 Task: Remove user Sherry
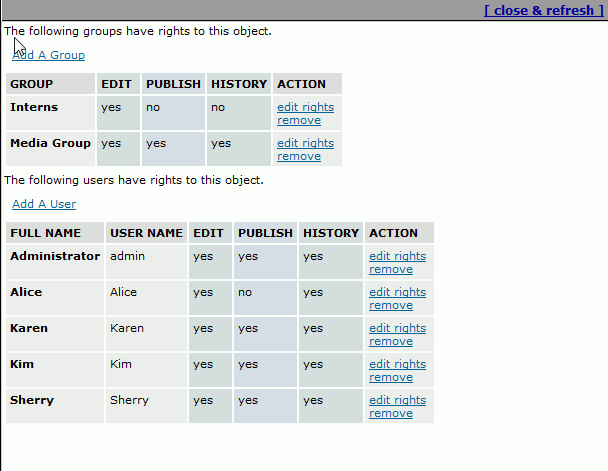point(391,414)
